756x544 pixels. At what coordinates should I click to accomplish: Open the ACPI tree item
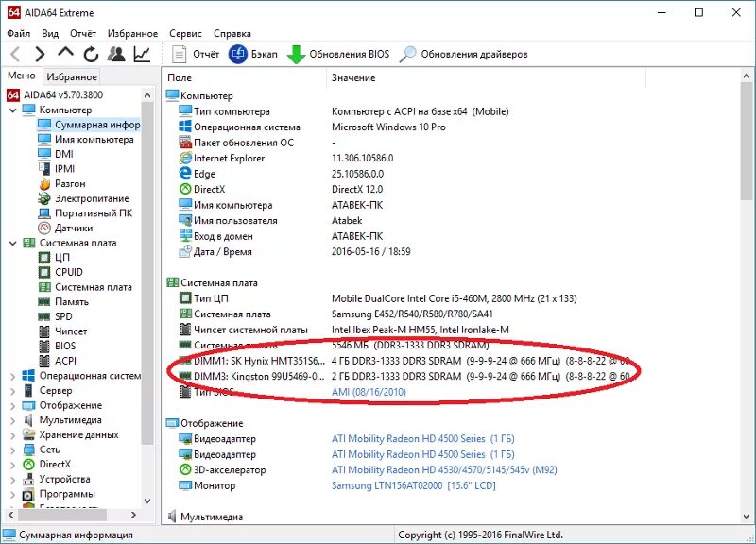tap(57, 361)
